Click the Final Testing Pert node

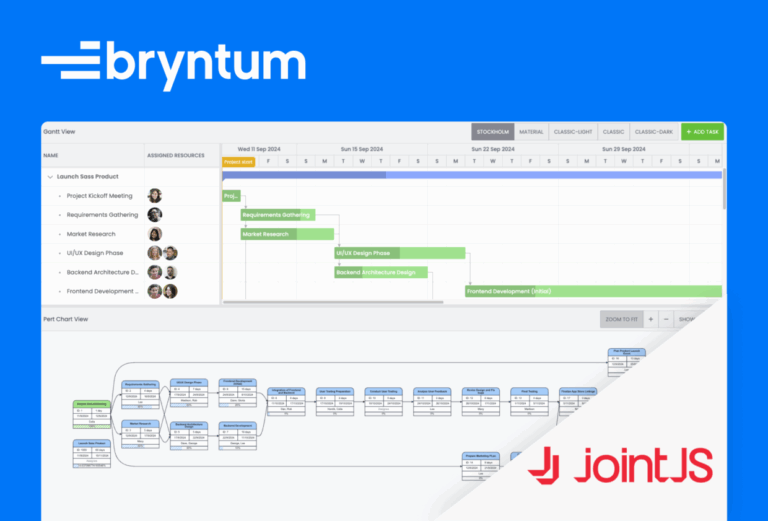click(529, 402)
